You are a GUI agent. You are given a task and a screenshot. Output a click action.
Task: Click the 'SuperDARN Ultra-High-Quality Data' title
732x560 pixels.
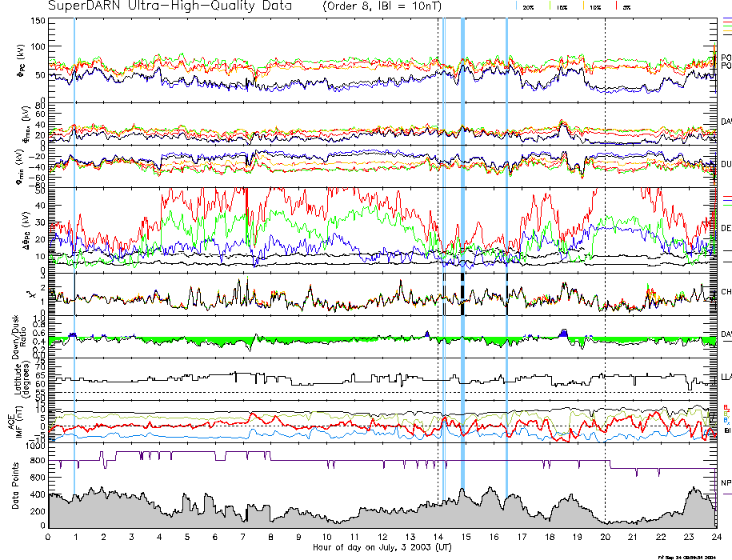point(170,6)
